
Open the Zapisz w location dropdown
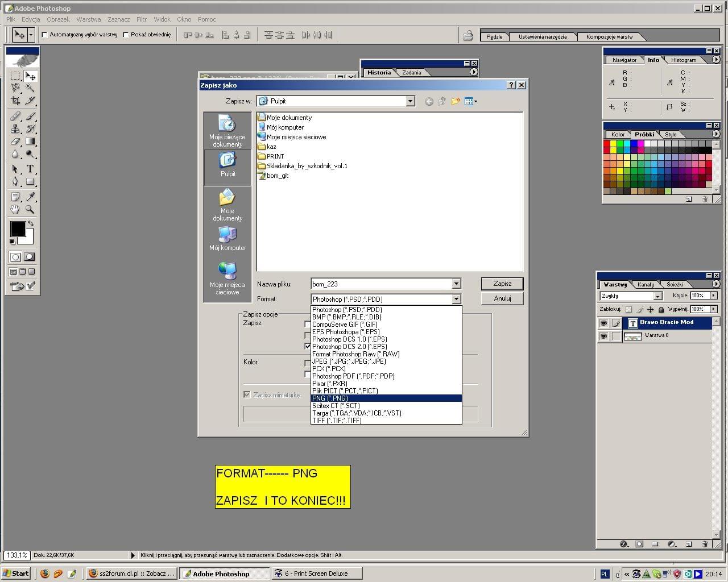tap(410, 101)
